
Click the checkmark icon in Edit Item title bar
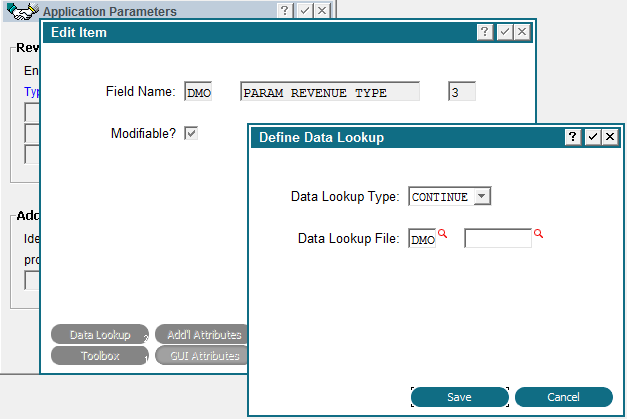tap(505, 32)
